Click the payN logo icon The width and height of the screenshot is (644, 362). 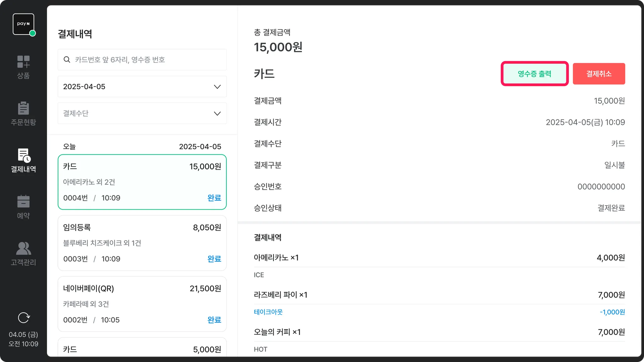23,24
